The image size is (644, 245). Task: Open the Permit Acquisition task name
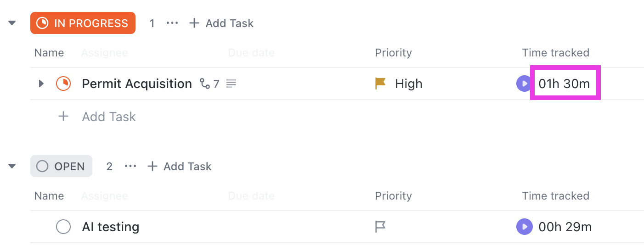(137, 84)
